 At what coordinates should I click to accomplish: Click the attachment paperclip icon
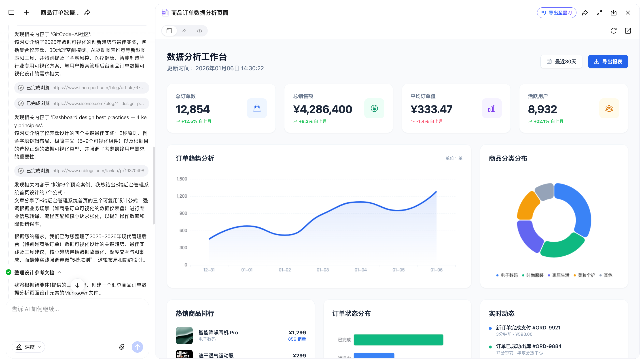[122, 347]
